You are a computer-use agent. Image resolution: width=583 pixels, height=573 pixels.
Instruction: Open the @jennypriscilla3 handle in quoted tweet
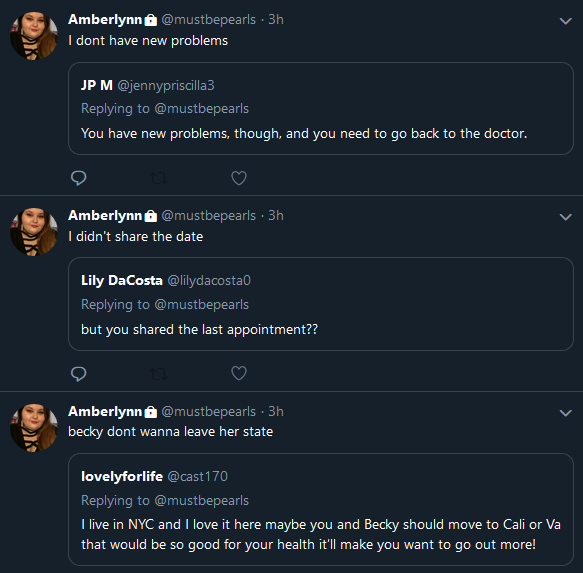click(x=166, y=86)
